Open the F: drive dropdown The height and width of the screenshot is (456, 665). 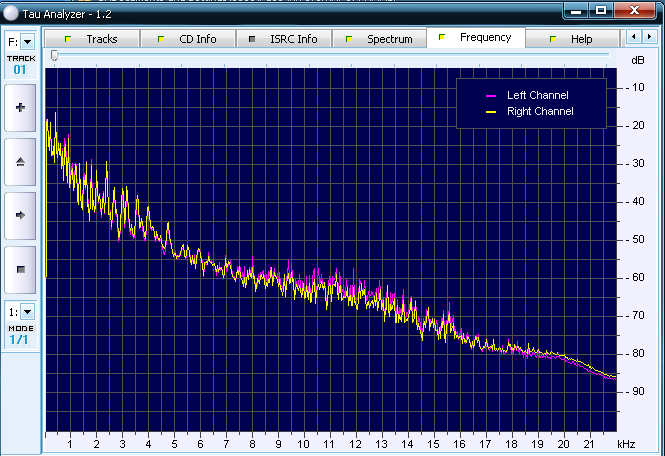pos(28,42)
